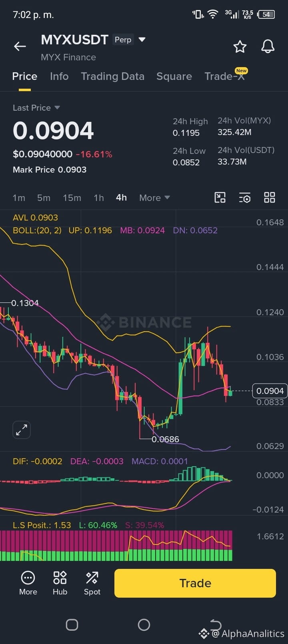
Task: Open chart indicator settings icon
Action: [245, 197]
